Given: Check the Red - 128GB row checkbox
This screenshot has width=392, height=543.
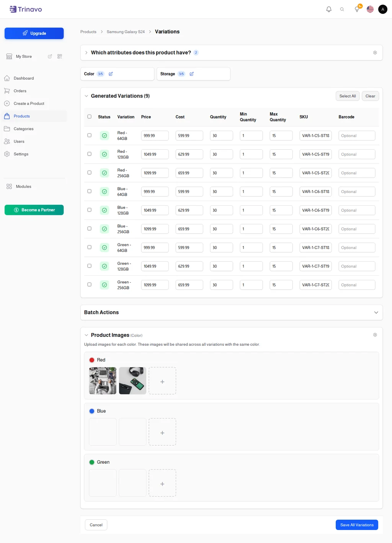Looking at the screenshot, I should click(89, 154).
